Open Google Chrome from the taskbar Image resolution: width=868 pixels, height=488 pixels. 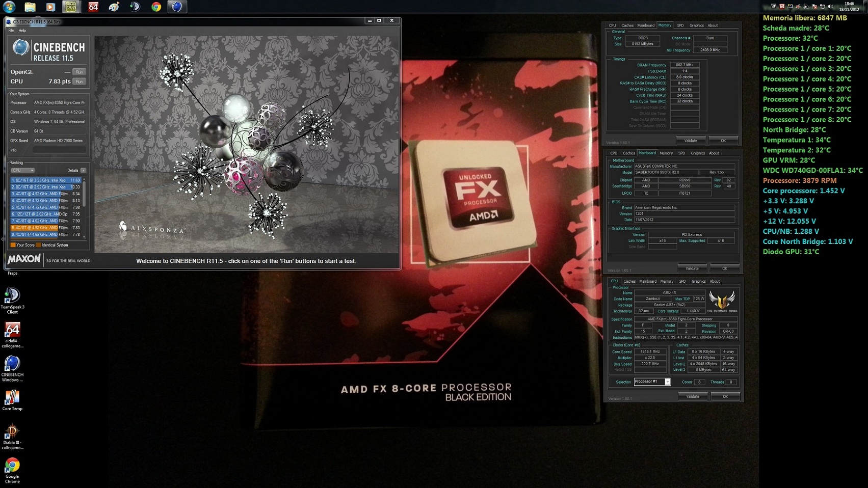(156, 7)
